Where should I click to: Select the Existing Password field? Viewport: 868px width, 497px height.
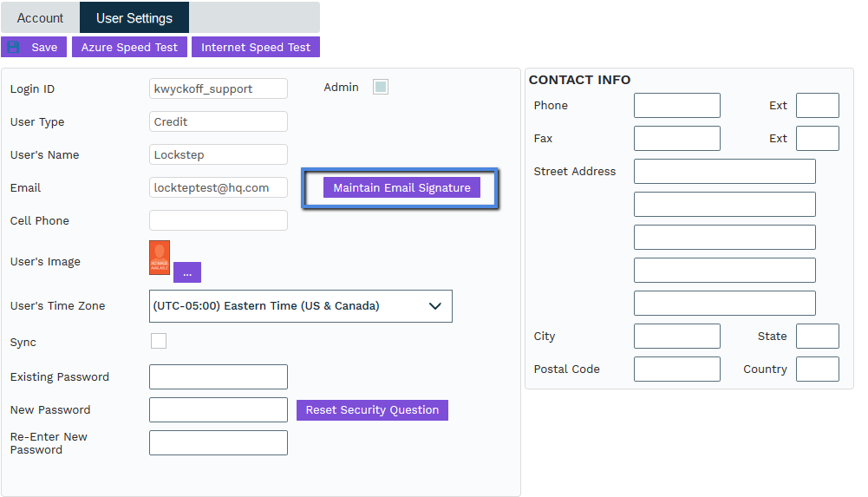point(219,377)
